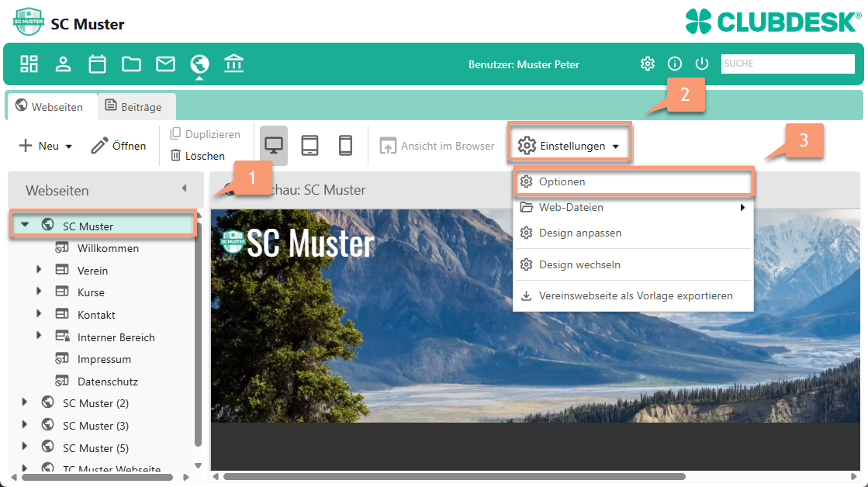This screenshot has height=487, width=868.
Task: Open the contacts person icon
Action: (x=63, y=64)
